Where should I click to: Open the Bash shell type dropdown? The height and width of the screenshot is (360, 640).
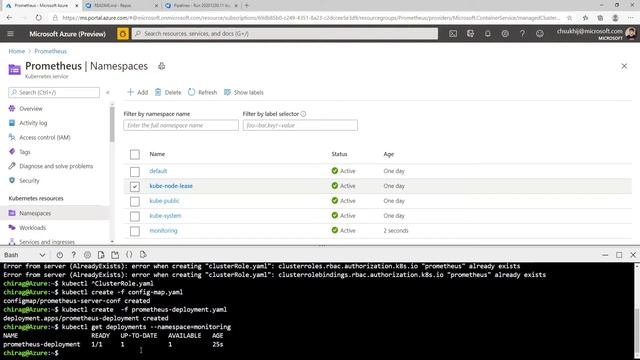[x=24, y=255]
